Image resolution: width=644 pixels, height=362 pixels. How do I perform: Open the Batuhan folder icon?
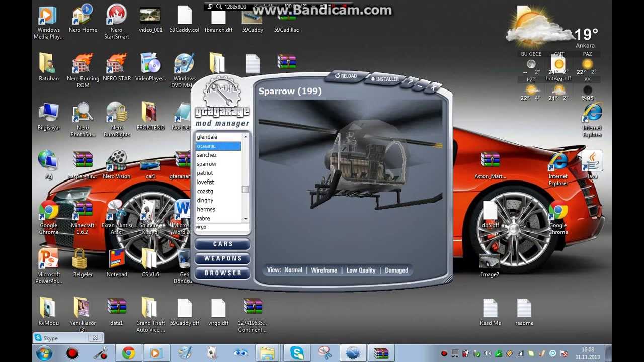(48, 67)
